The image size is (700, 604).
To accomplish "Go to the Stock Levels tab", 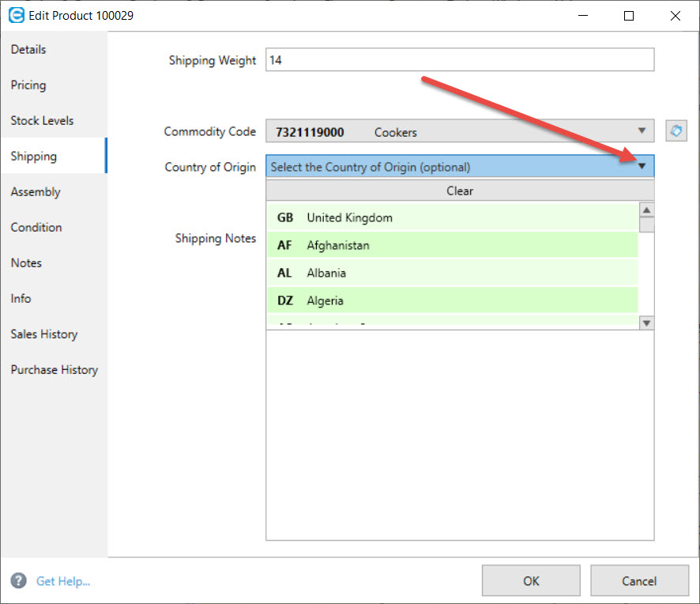I will [x=42, y=121].
